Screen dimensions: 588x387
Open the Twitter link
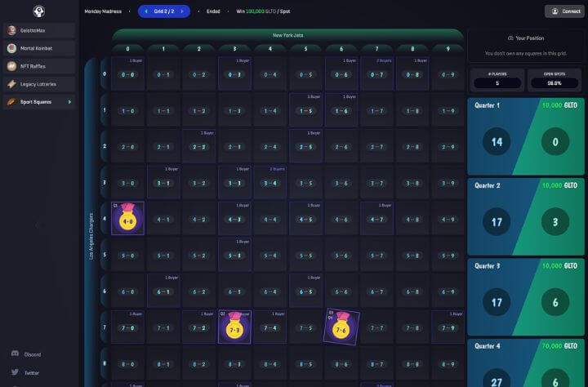(x=31, y=372)
